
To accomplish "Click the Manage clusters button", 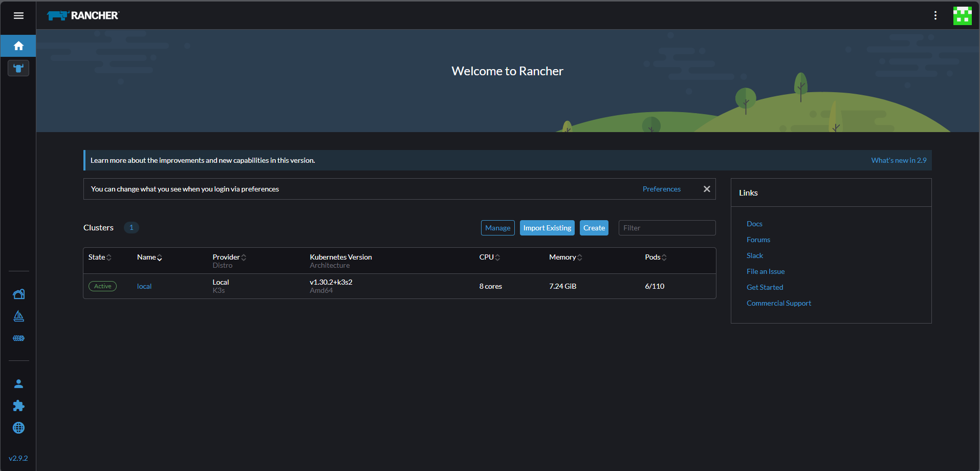I will point(498,228).
